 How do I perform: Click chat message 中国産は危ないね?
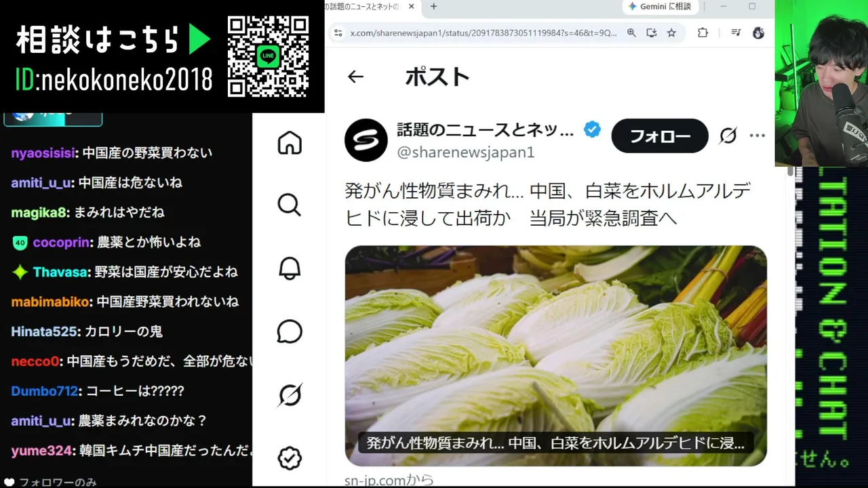coord(130,183)
